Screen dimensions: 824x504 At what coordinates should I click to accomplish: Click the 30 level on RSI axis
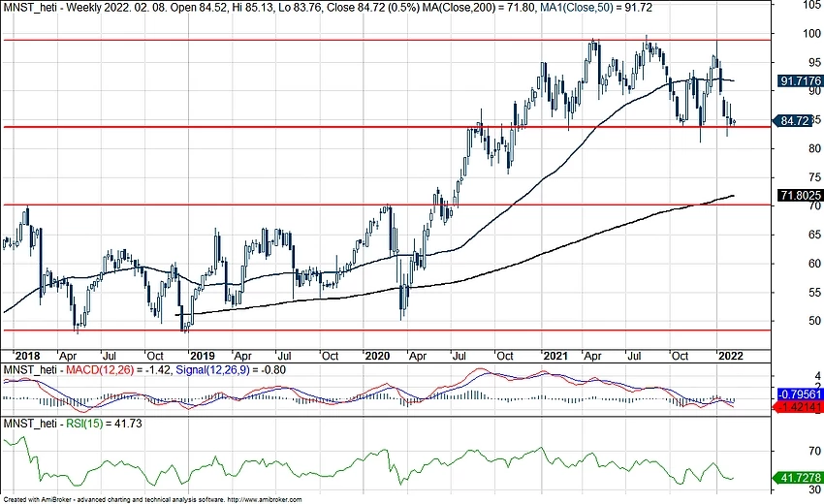(815, 489)
